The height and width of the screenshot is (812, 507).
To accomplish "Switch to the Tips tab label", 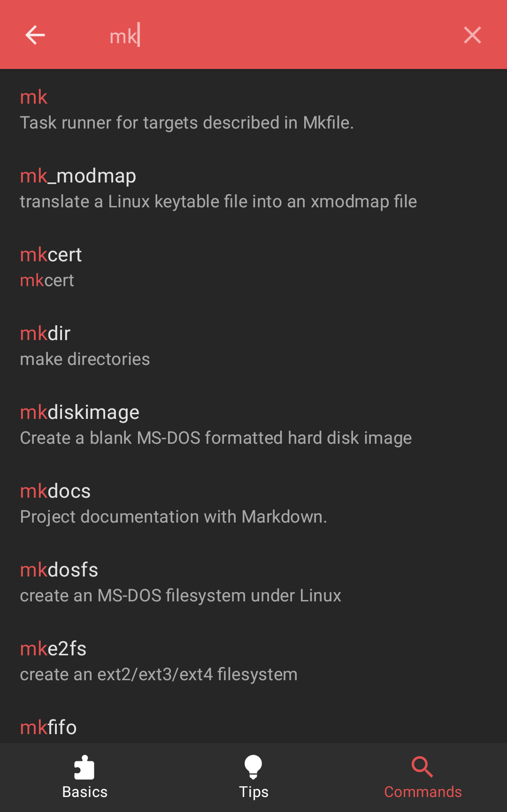I will (253, 792).
